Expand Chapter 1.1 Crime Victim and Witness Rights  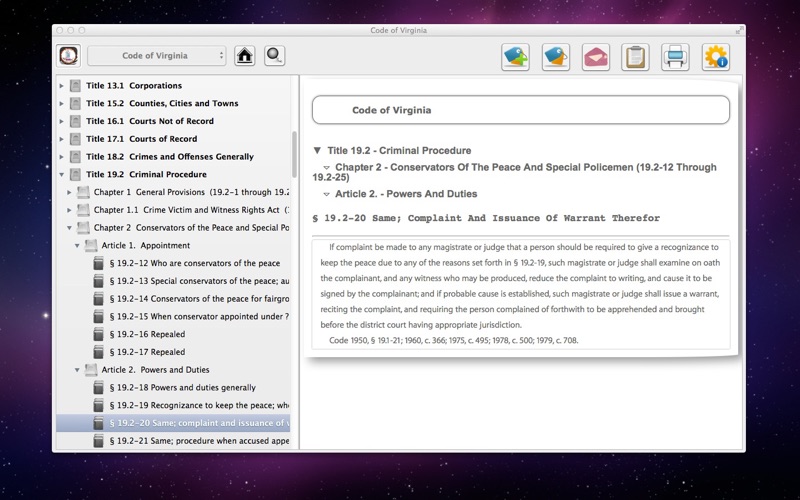click(x=69, y=210)
